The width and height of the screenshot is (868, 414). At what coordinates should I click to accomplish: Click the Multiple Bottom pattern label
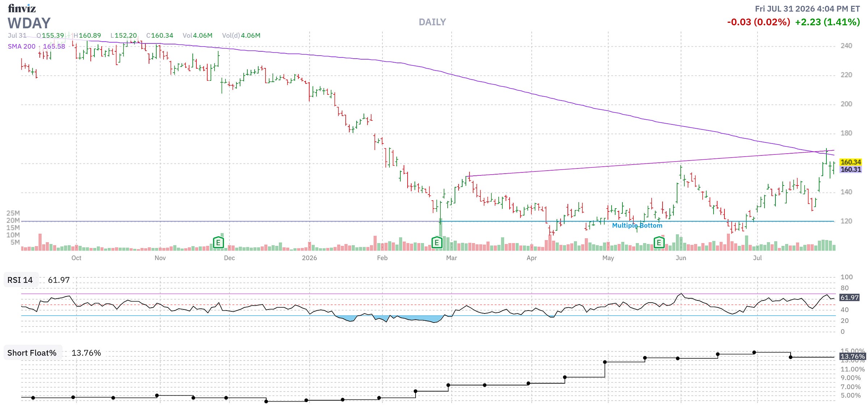637,226
